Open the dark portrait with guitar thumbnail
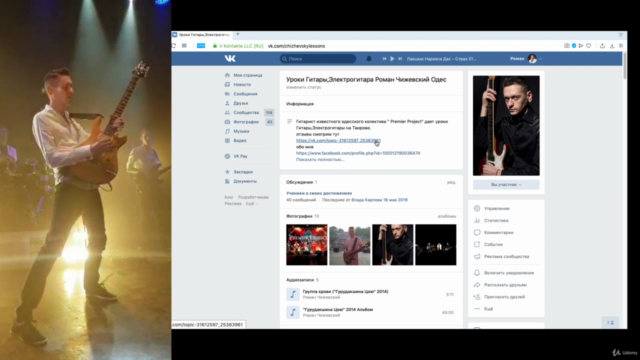Viewport: 640px width, 360px height. 393,244
